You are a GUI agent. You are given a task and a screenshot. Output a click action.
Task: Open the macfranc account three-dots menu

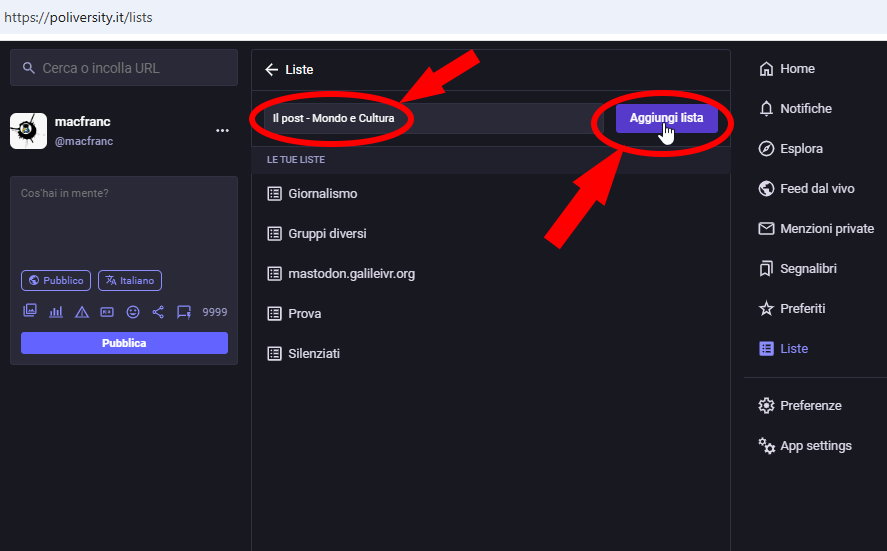(x=222, y=131)
